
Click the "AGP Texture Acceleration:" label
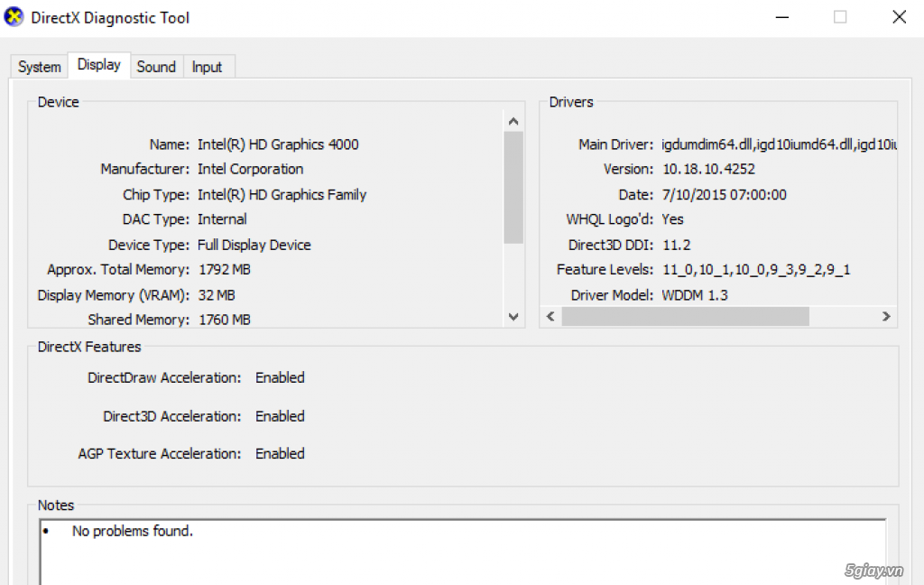160,453
